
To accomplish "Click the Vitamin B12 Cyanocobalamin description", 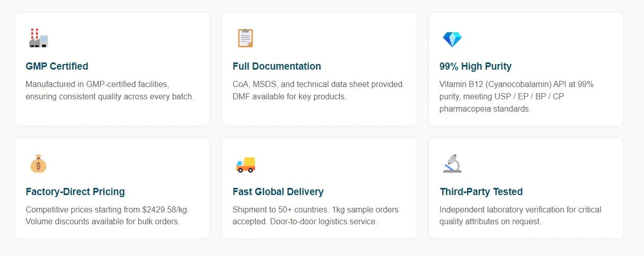I will (516, 96).
